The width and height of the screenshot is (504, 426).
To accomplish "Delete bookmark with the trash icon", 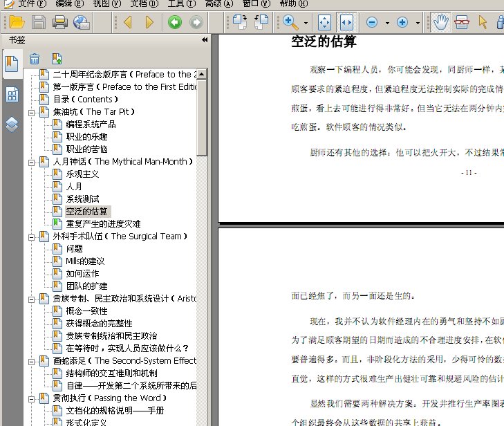I will click(35, 59).
